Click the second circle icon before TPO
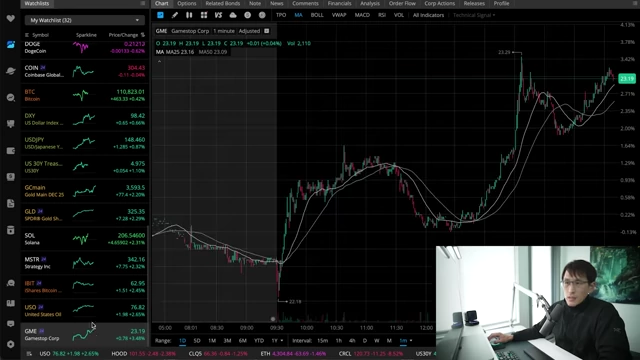 click(x=262, y=15)
